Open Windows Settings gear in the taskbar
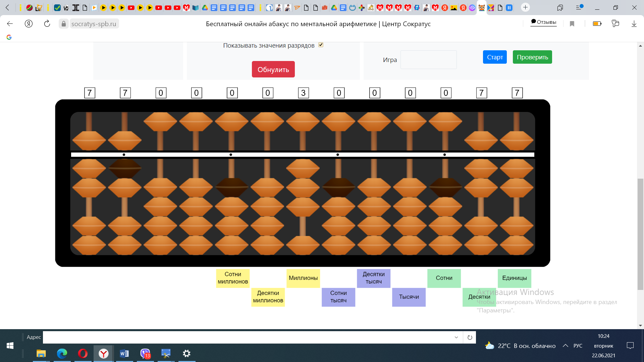This screenshot has width=644, height=362. coord(187,354)
